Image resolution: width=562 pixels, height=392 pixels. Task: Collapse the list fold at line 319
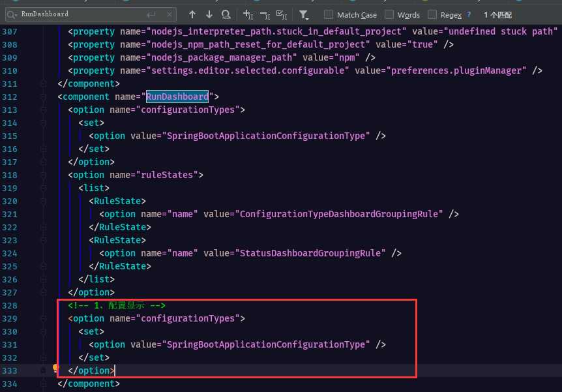tap(44, 188)
